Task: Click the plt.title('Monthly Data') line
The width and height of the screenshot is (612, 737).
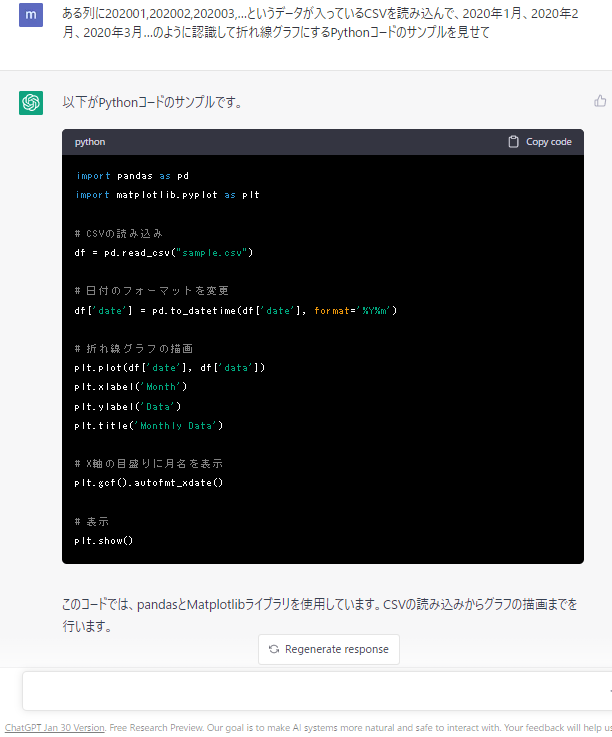Action: [149, 426]
